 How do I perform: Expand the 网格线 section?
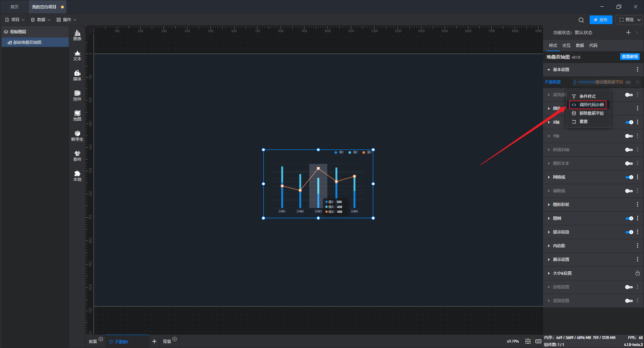[x=549, y=177]
